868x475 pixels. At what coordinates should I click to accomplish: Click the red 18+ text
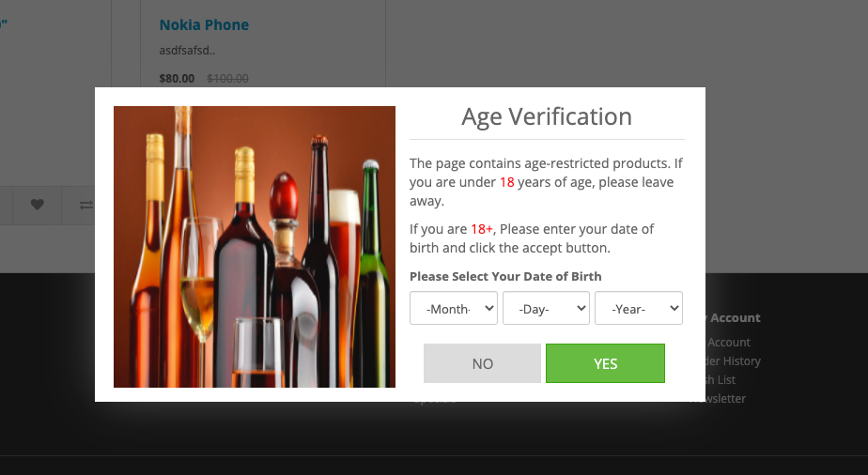tap(482, 229)
